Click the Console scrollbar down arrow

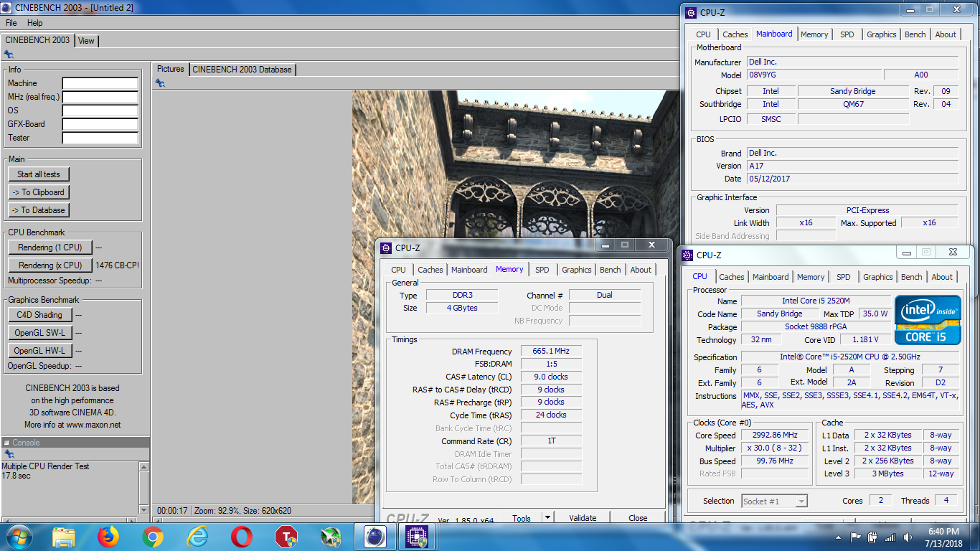[143, 509]
